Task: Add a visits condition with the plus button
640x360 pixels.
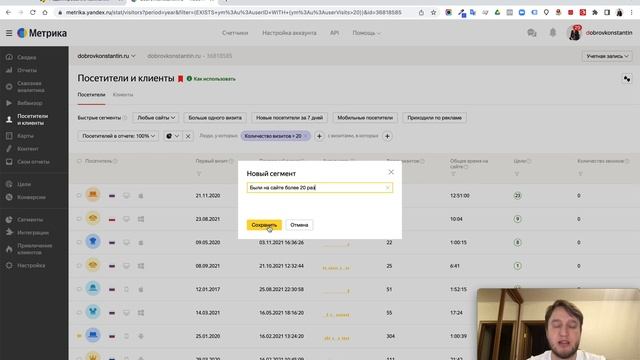Action: point(387,136)
